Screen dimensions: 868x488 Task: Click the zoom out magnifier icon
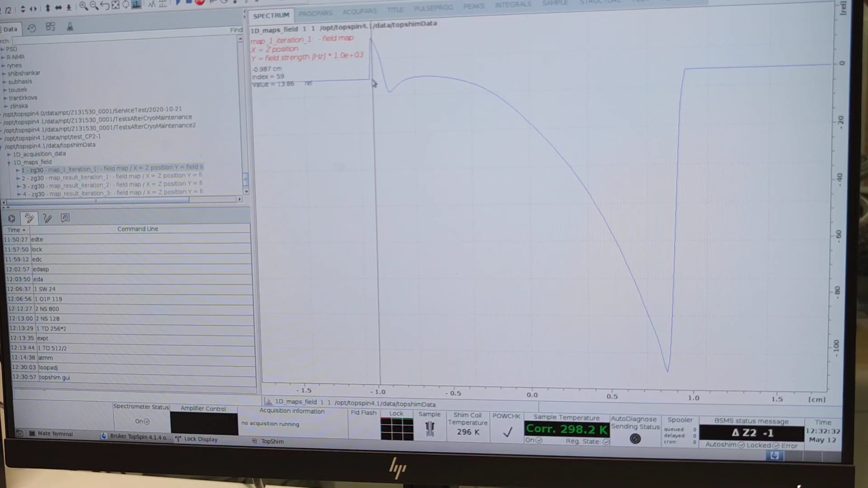94,6
